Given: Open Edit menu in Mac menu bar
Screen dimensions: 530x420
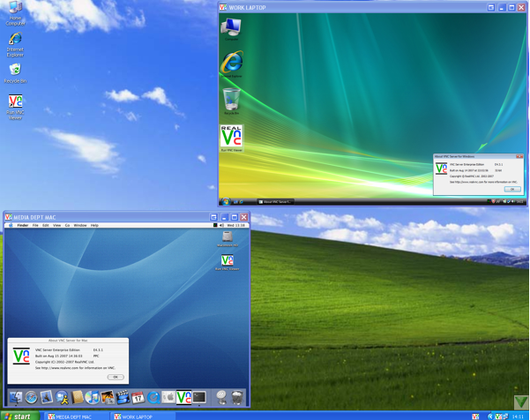Looking at the screenshot, I should (x=46, y=225).
